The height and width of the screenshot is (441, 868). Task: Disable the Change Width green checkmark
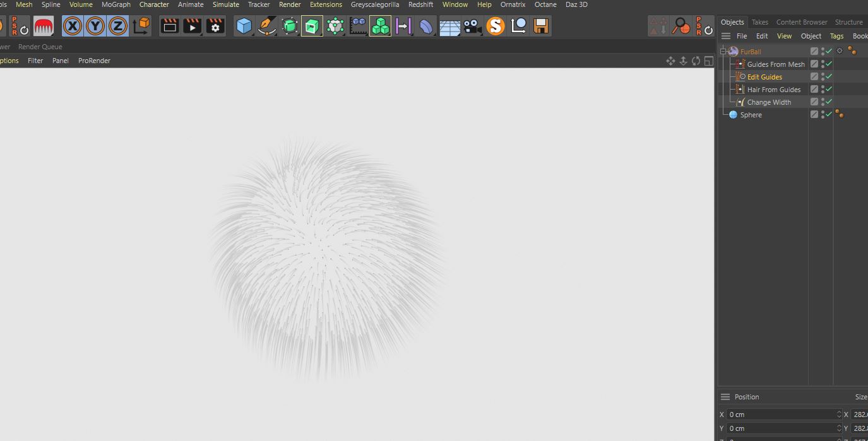829,102
